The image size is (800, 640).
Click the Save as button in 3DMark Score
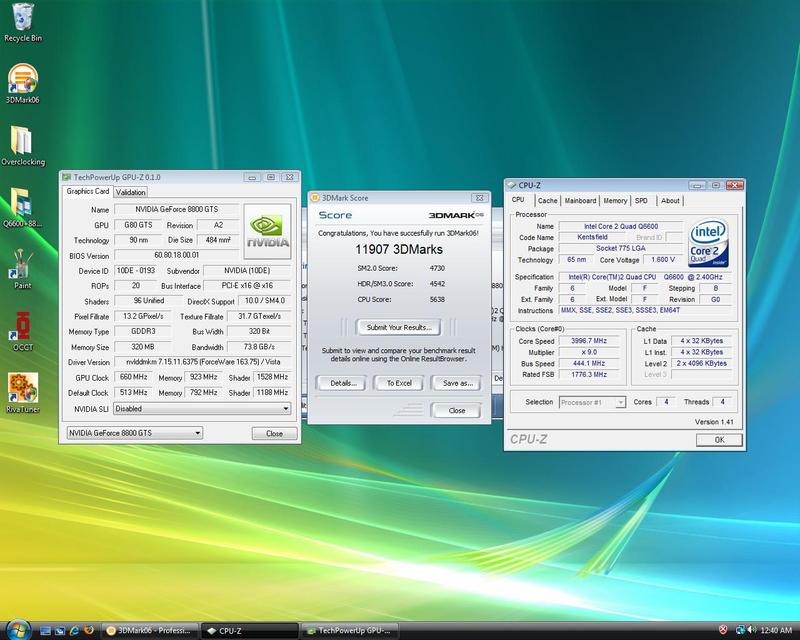457,383
